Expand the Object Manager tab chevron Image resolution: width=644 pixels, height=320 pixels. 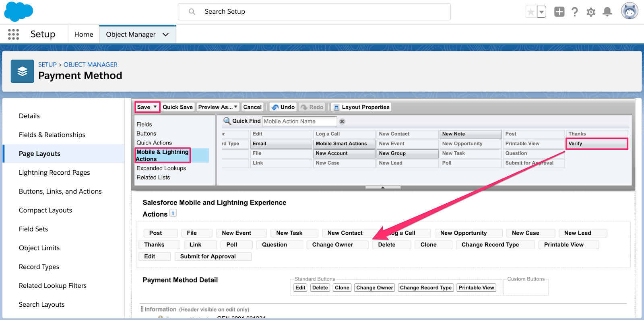(165, 35)
